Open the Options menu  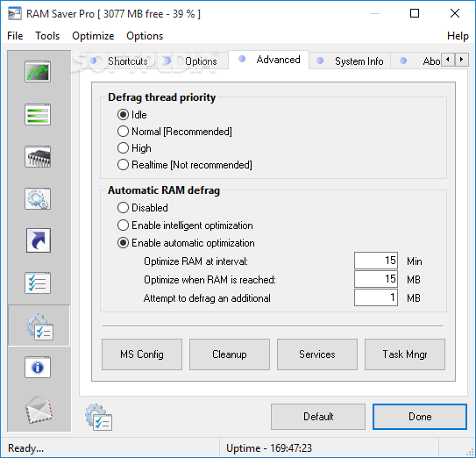click(x=145, y=36)
